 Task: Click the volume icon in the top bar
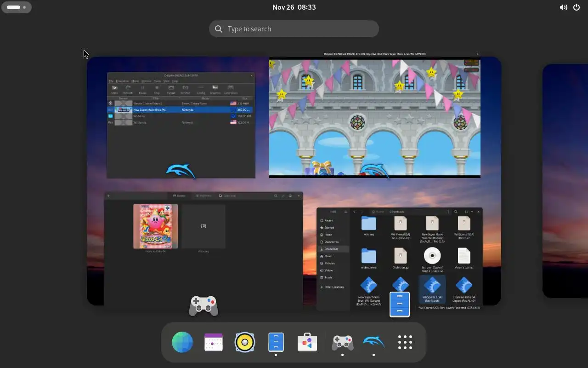(x=563, y=7)
